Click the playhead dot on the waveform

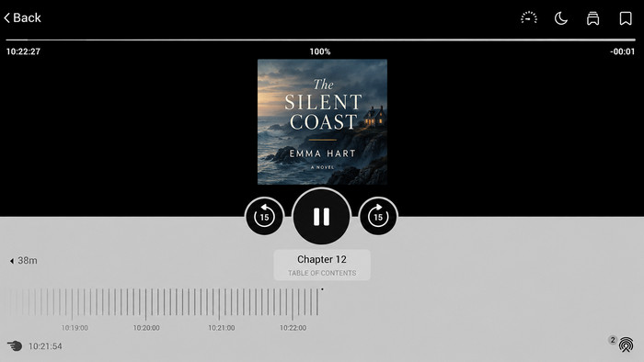pos(322,289)
